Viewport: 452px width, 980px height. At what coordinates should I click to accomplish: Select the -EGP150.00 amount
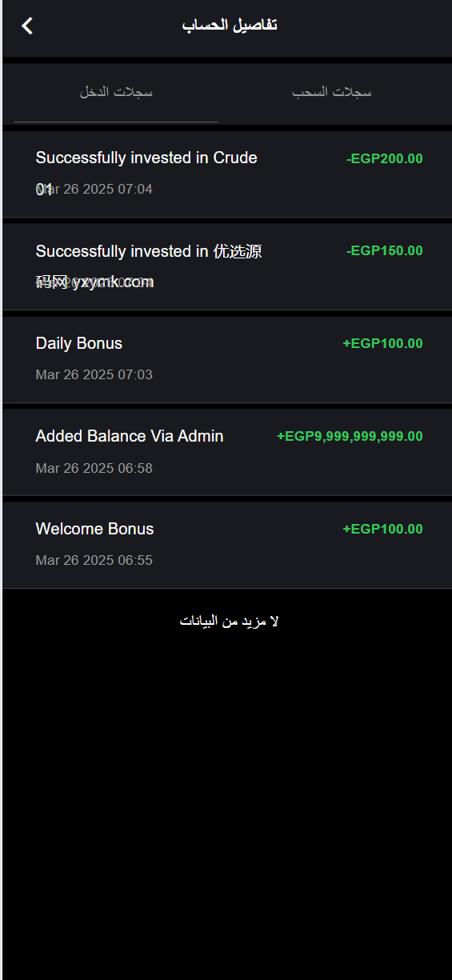click(x=385, y=251)
